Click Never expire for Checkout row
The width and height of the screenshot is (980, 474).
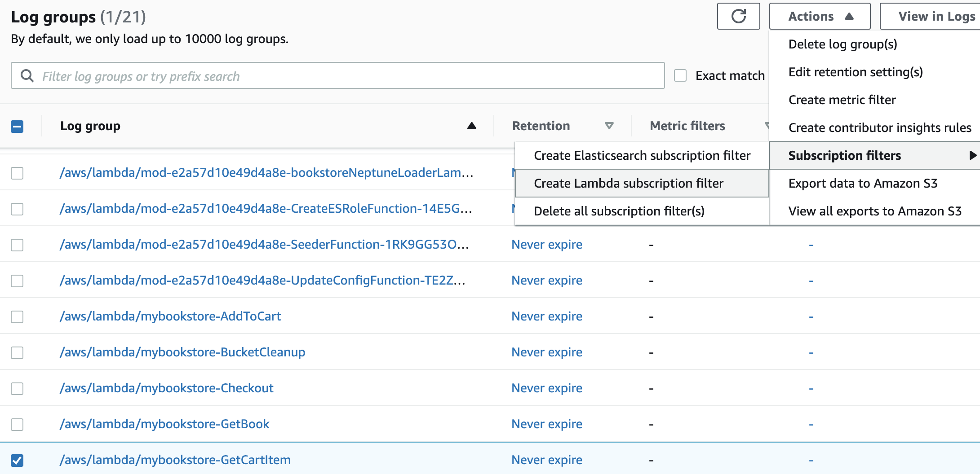pos(547,388)
